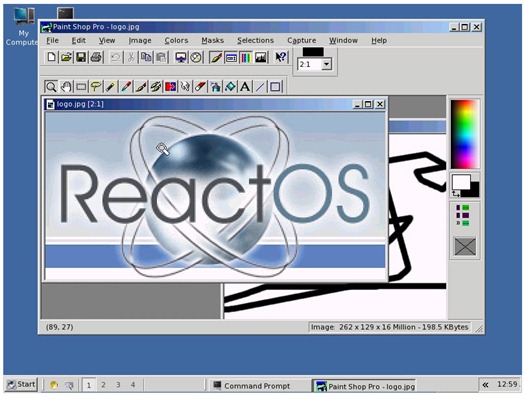Expand the system tray chevron
524x397 pixels.
(485, 385)
